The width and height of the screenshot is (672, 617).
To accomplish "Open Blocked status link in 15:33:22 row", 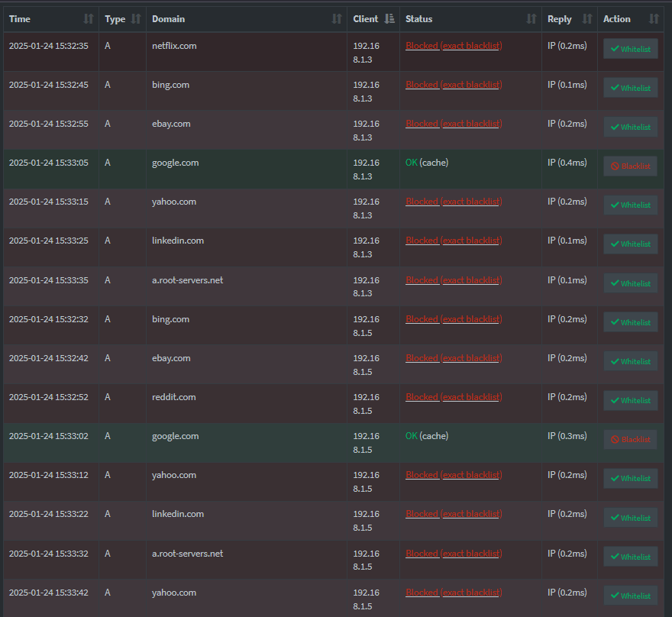I will 454,514.
